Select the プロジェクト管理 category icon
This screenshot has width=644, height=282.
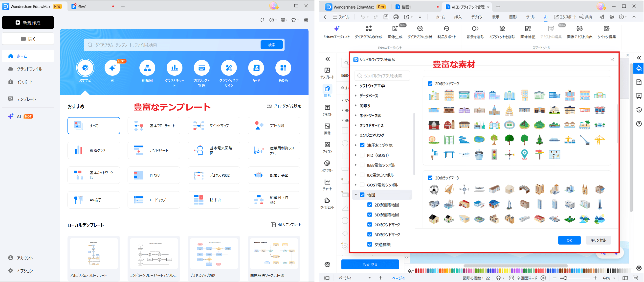(x=201, y=68)
